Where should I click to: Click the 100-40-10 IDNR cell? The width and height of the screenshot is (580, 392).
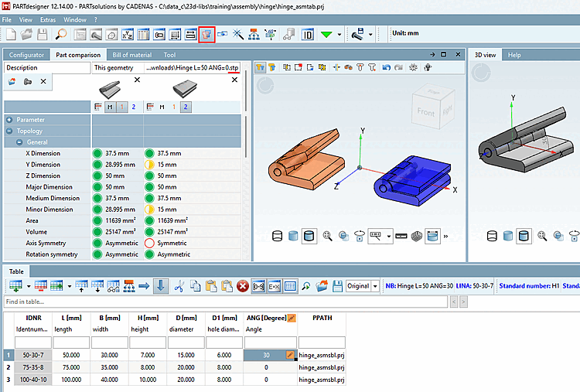33,380
